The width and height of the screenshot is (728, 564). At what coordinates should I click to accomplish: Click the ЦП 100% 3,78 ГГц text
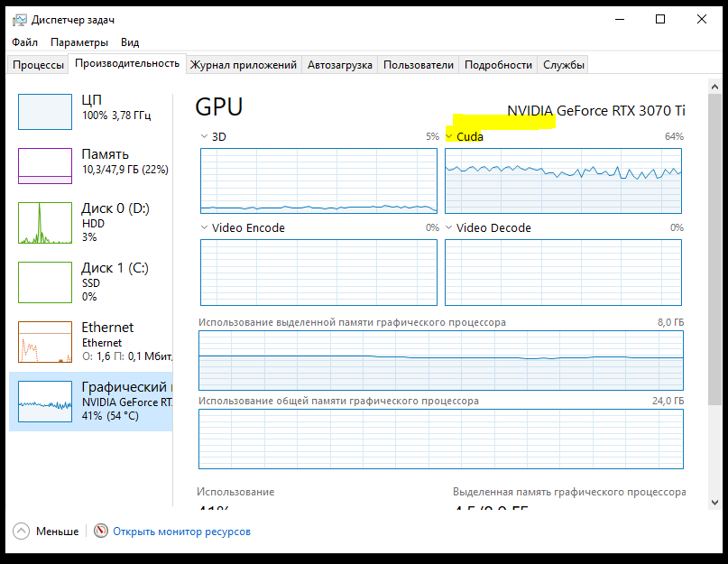[116, 116]
